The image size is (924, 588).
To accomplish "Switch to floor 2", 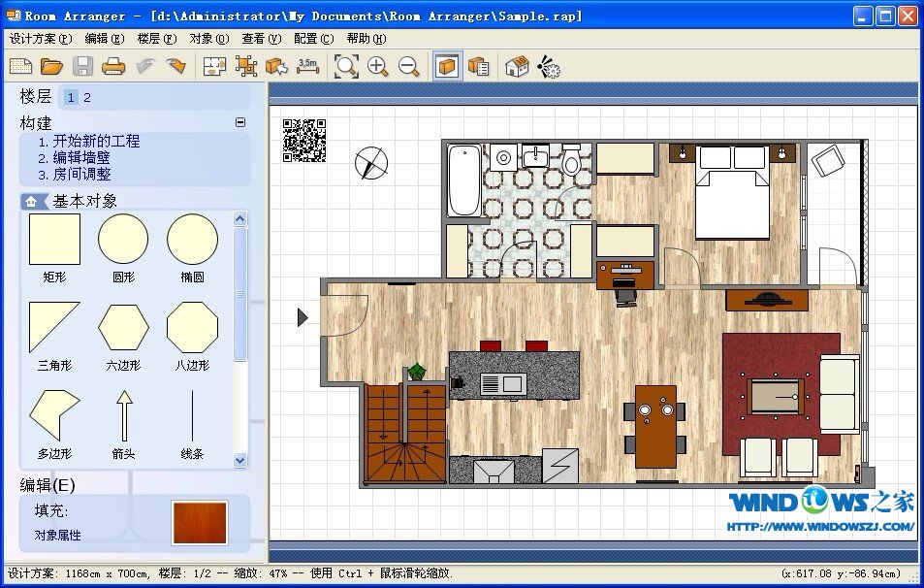I will point(87,97).
